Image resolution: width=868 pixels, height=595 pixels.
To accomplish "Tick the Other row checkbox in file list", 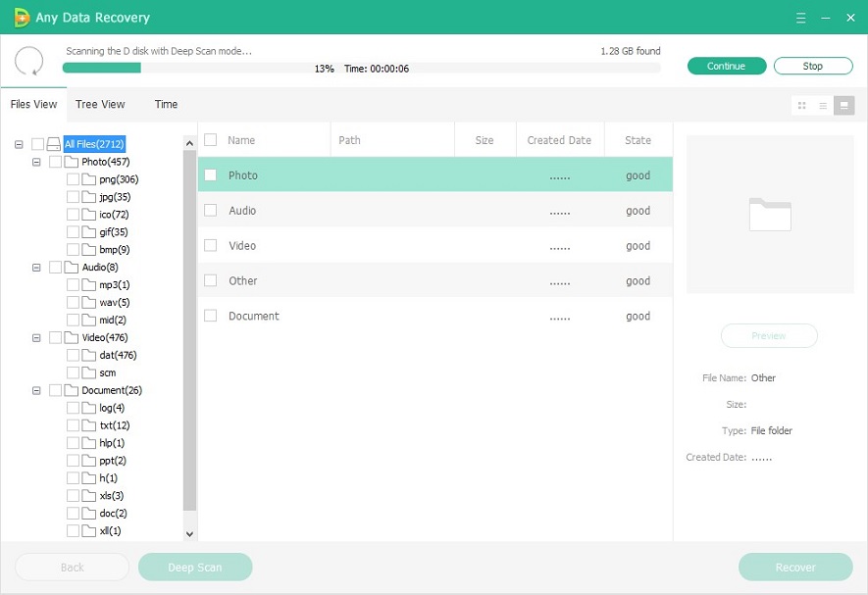I will pos(210,280).
